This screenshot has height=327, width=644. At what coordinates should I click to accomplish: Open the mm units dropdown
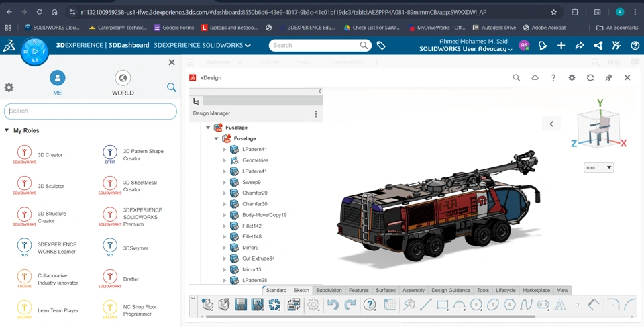point(599,167)
